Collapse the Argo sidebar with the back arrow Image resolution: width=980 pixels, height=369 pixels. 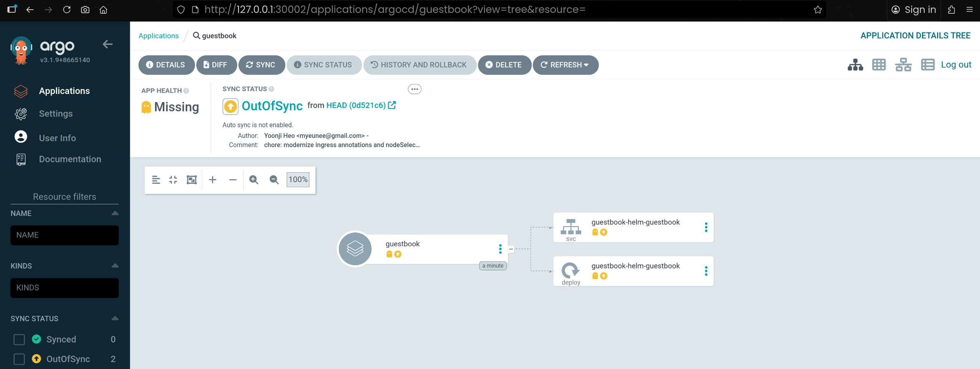coord(107,44)
